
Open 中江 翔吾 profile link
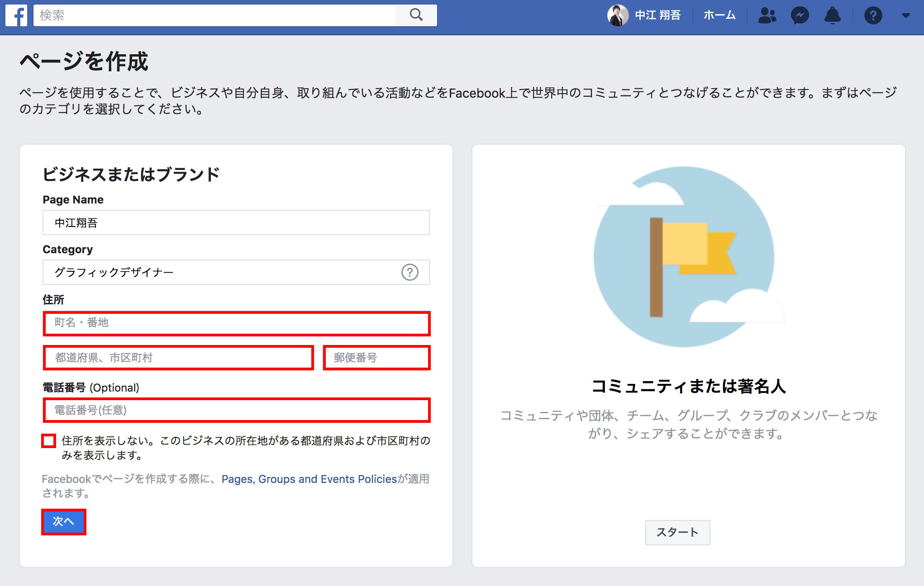[657, 15]
